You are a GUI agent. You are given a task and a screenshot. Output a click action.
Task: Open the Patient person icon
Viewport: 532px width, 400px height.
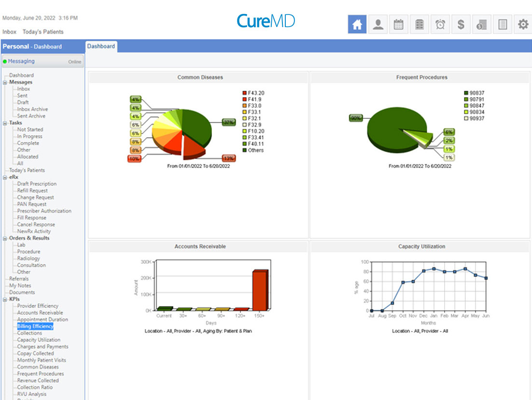pos(378,24)
